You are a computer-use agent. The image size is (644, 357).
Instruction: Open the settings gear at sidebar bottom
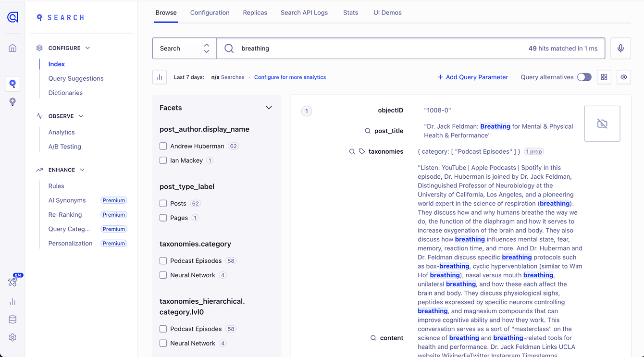click(12, 338)
